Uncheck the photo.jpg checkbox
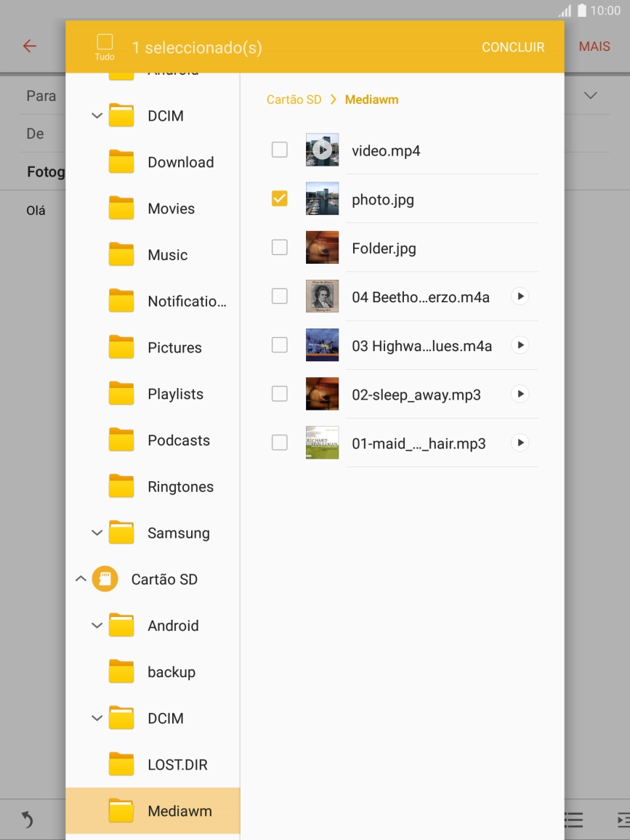Viewport: 630px width, 840px height. coord(279,198)
